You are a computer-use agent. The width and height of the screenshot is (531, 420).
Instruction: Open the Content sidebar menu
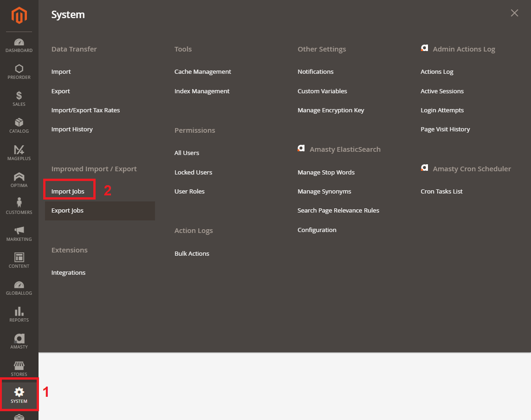19,260
